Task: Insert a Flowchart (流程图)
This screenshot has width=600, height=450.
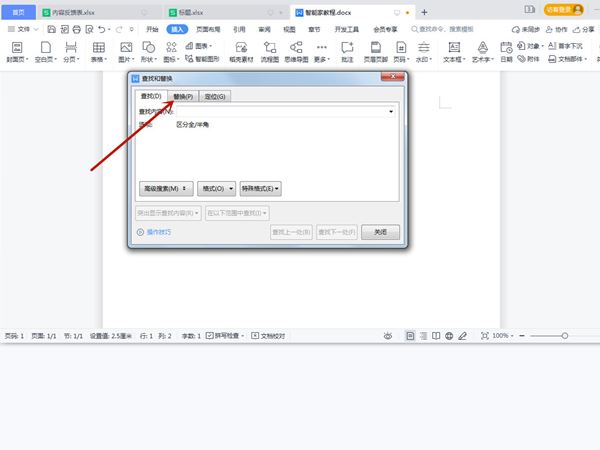Action: pyautogui.click(x=270, y=52)
